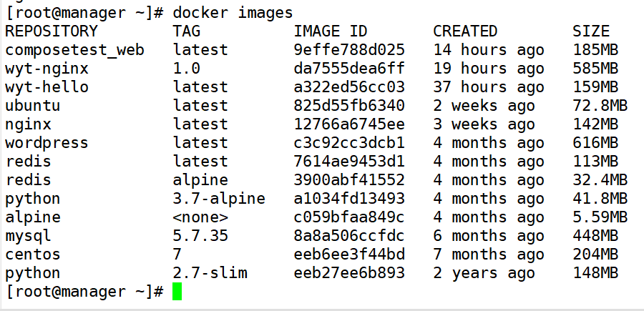
Task: Click the 'docker images' command text
Action: (x=233, y=13)
